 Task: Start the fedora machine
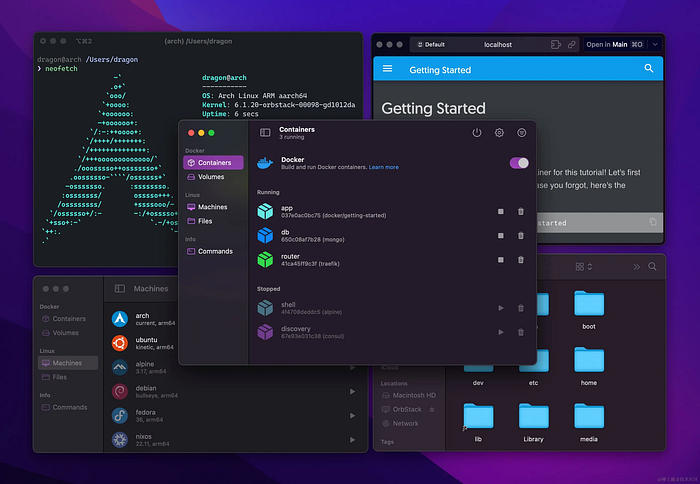(x=352, y=416)
